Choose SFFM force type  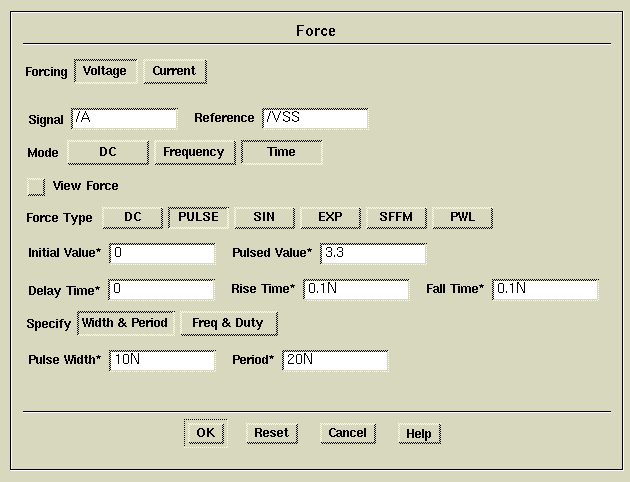click(x=396, y=218)
